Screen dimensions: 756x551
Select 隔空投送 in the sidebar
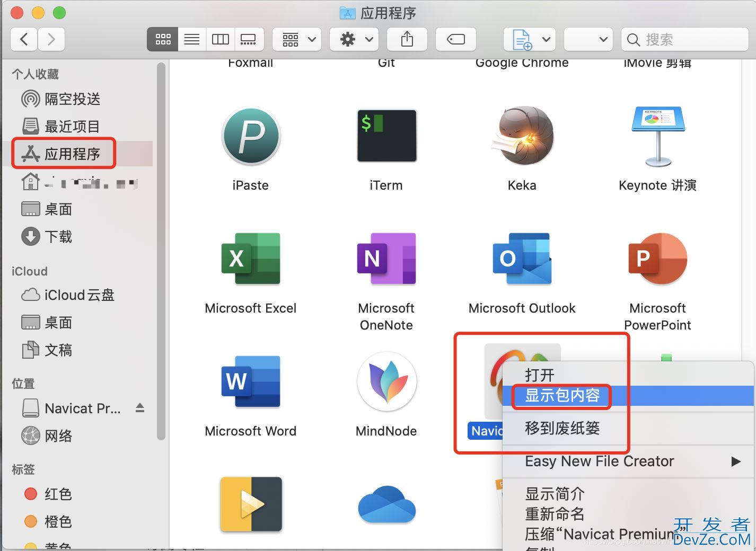pos(61,99)
